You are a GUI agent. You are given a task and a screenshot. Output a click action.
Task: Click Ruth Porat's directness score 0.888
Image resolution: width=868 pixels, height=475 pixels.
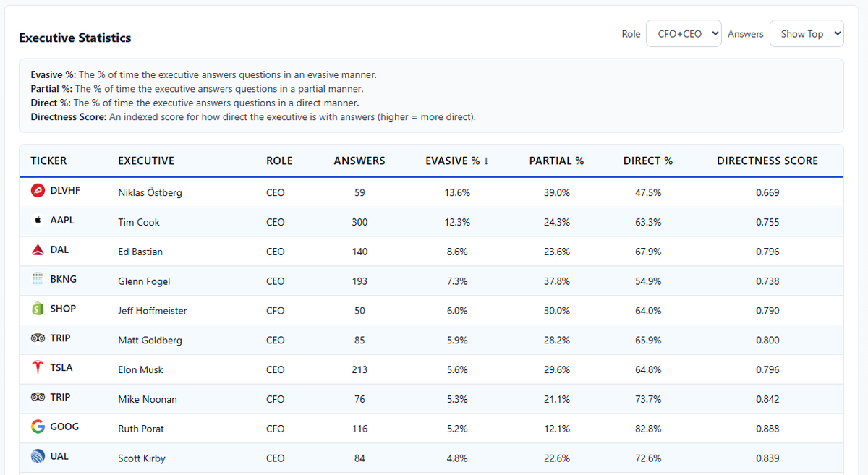click(767, 429)
